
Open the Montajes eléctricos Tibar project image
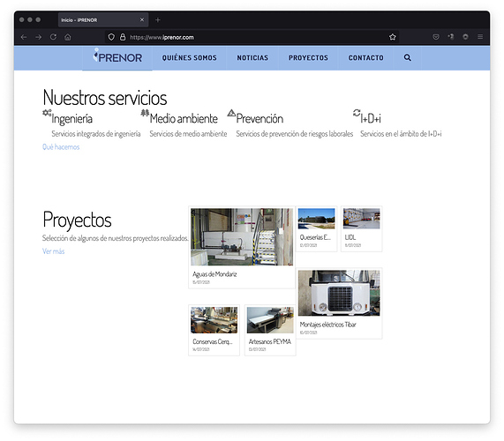(x=339, y=293)
